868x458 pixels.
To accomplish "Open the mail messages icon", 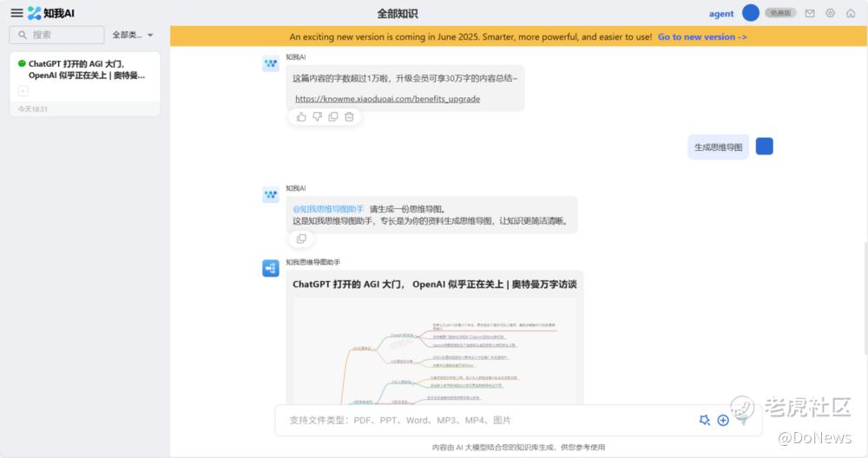I will tap(809, 13).
